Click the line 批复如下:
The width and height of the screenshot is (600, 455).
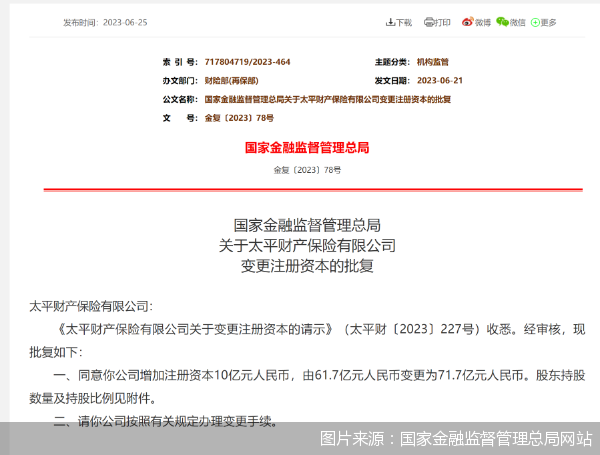pos(56,352)
